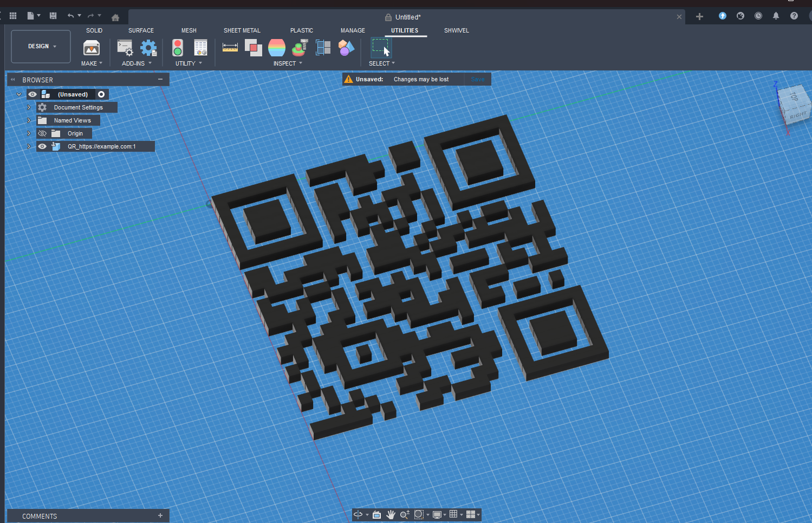Add a new design tab
Image resolution: width=812 pixels, height=523 pixels.
tap(699, 17)
